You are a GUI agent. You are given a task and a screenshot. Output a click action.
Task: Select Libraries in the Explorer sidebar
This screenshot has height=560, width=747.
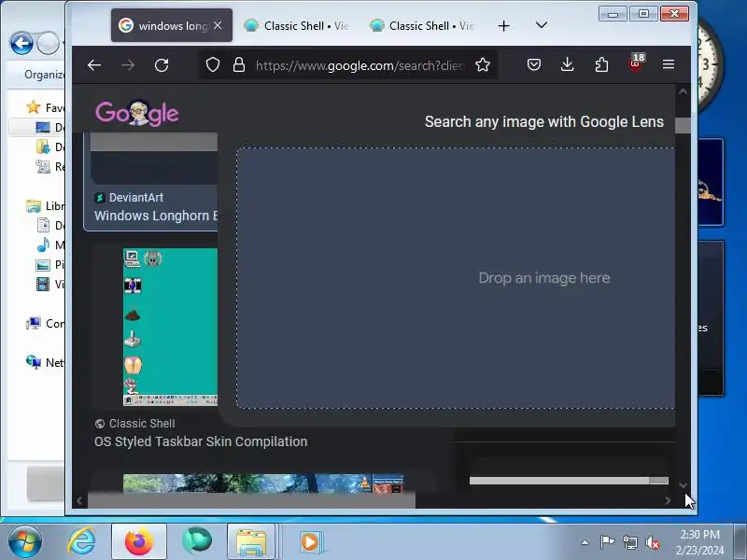[x=45, y=205]
